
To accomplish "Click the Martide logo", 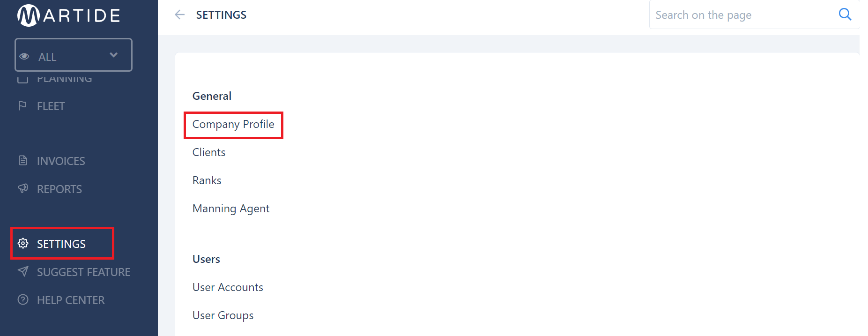I will click(69, 15).
